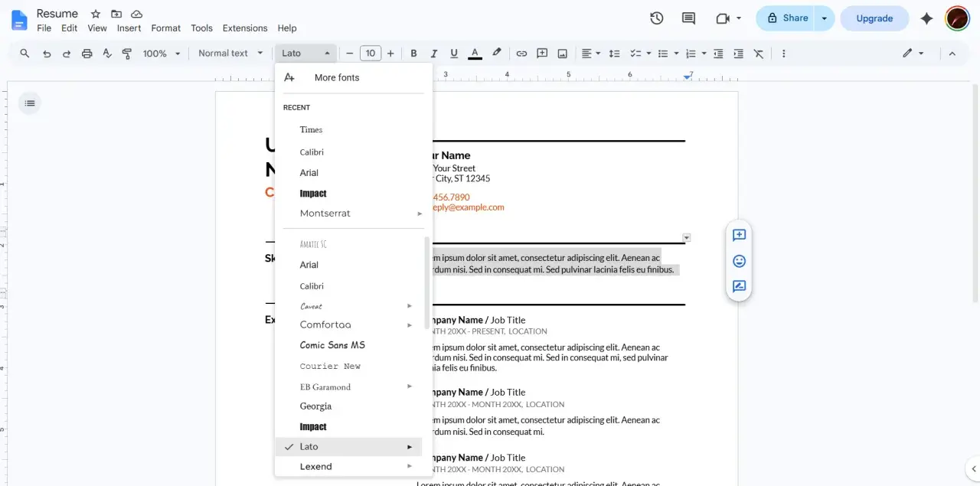Image resolution: width=980 pixels, height=486 pixels.
Task: Toggle italic formatting
Action: pos(434,54)
